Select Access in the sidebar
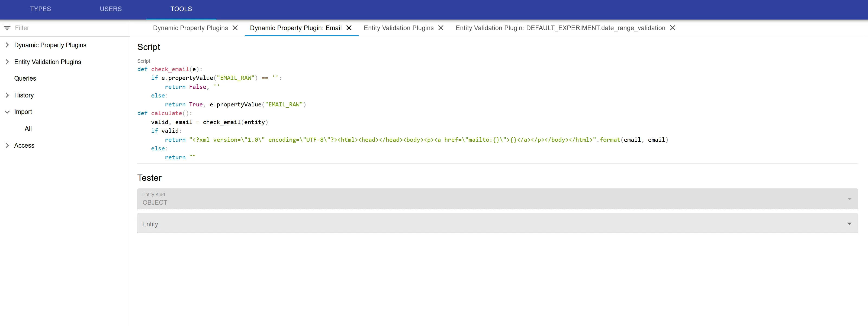868x326 pixels. (x=24, y=145)
